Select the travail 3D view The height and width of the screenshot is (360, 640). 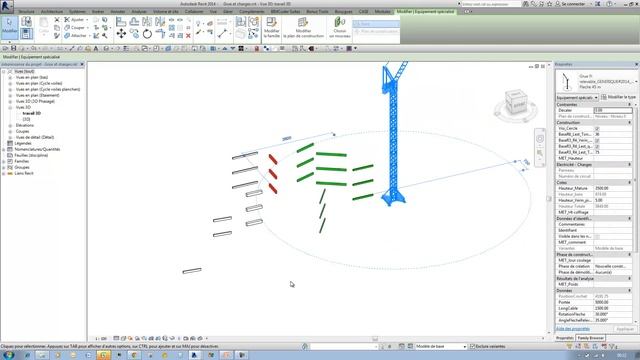click(31, 113)
